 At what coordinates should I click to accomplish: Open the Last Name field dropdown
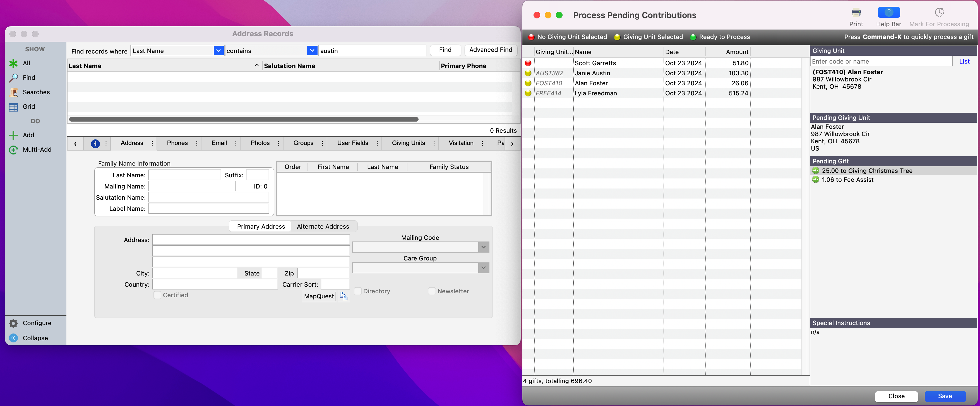(x=218, y=50)
